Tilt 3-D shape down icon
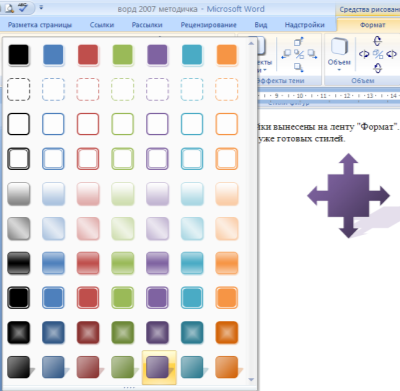Screen dimensions: 400x391 [x=377, y=68]
